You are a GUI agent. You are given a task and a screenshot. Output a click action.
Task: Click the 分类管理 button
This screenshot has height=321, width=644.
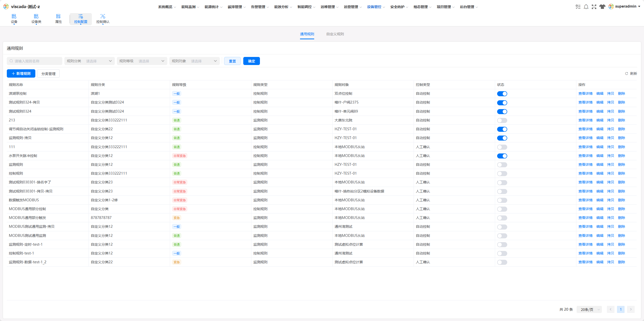[x=48, y=74]
